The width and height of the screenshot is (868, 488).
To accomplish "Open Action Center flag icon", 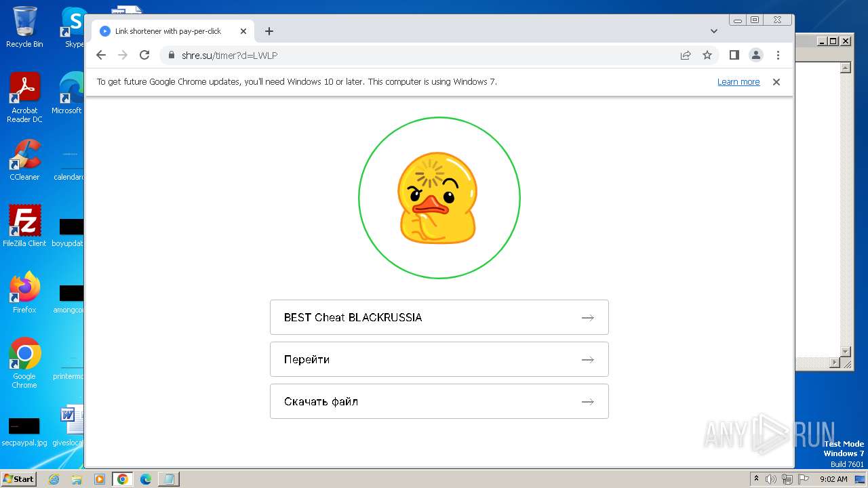I will click(x=804, y=479).
